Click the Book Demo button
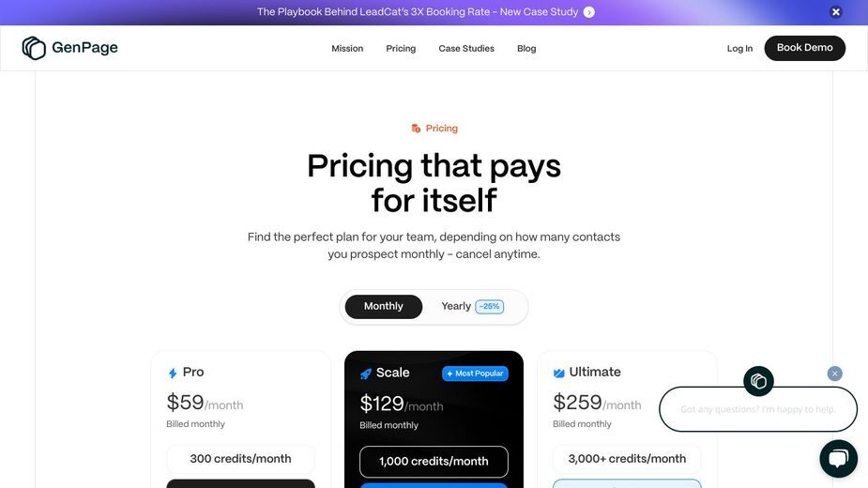 click(x=804, y=48)
